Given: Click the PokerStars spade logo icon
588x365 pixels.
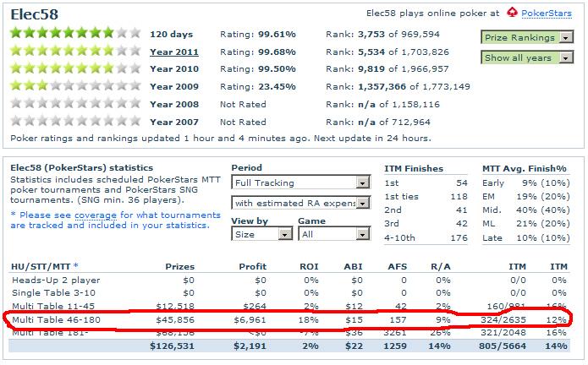Looking at the screenshot, I should coord(512,13).
